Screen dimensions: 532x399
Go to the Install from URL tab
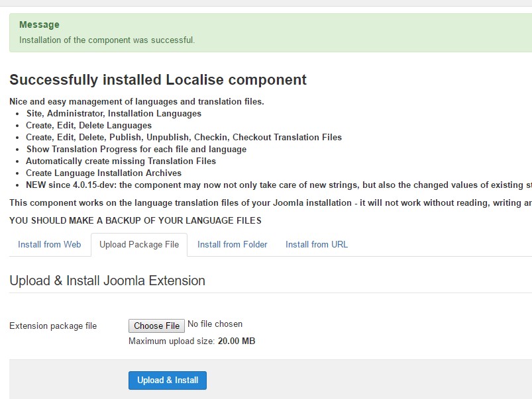click(317, 244)
